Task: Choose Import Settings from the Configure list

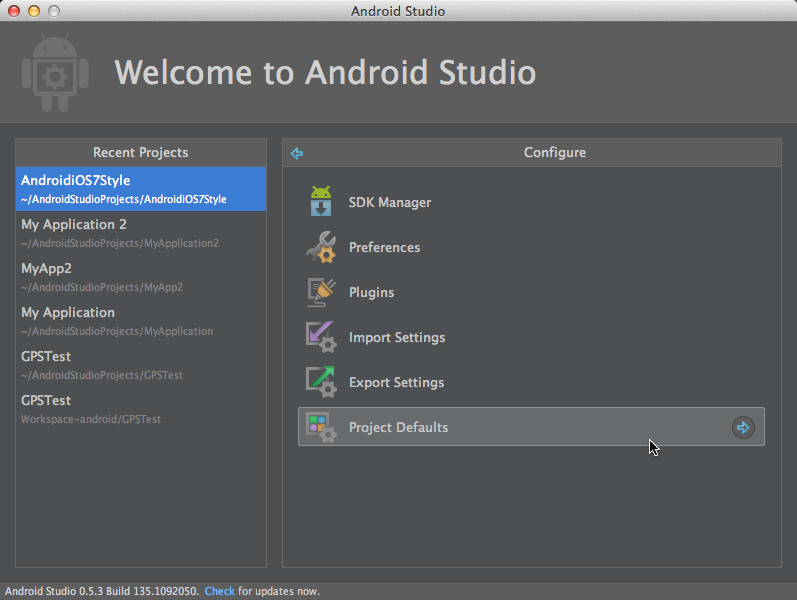Action: click(396, 337)
